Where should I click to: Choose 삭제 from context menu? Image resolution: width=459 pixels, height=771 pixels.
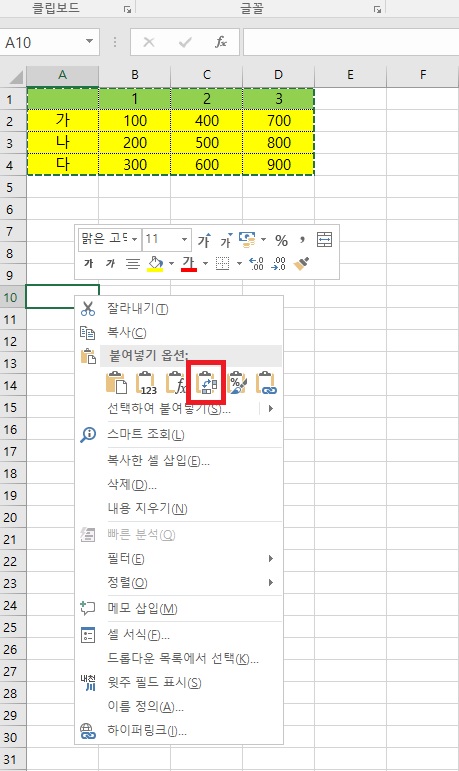(x=179, y=484)
